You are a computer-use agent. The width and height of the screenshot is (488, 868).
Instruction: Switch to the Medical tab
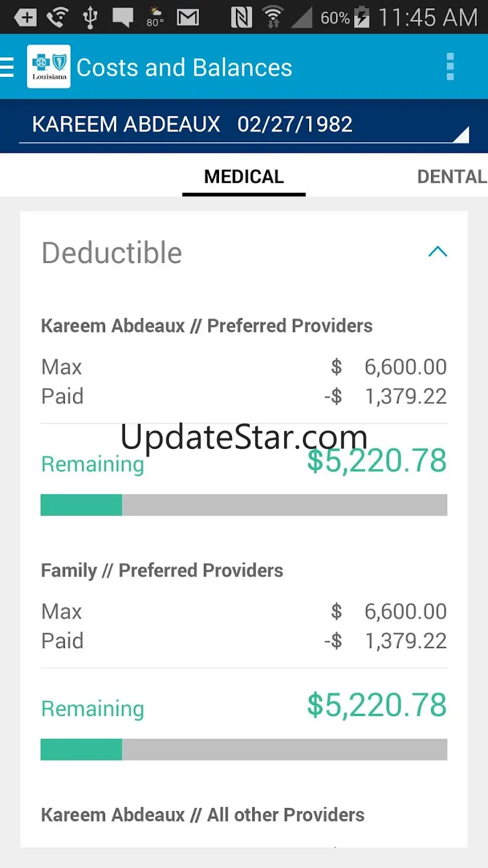pos(244,177)
